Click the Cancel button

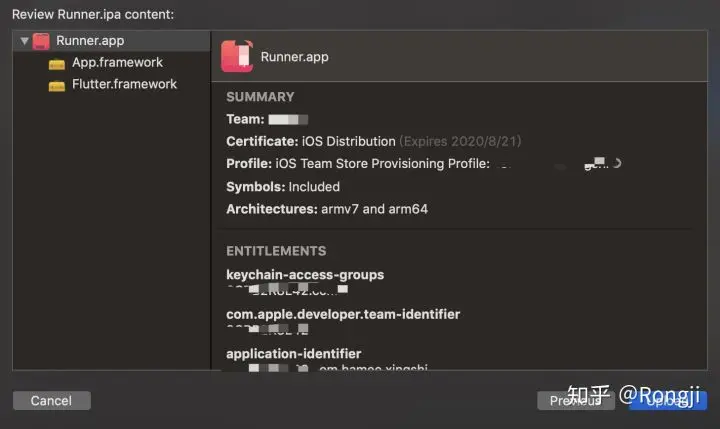(51, 401)
